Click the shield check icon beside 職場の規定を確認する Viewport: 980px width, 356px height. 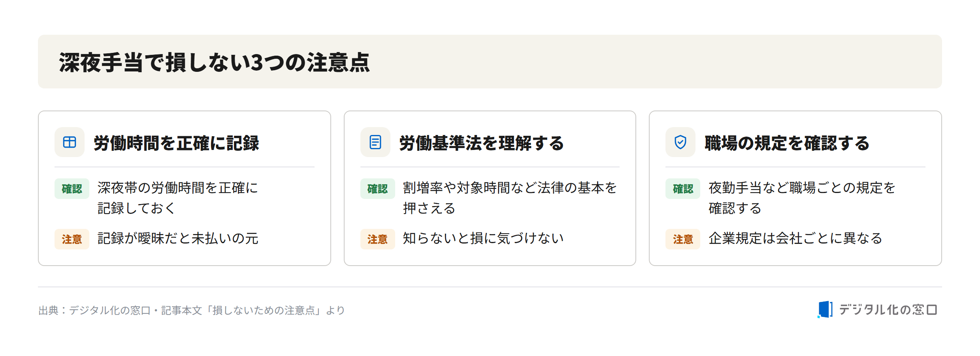680,142
